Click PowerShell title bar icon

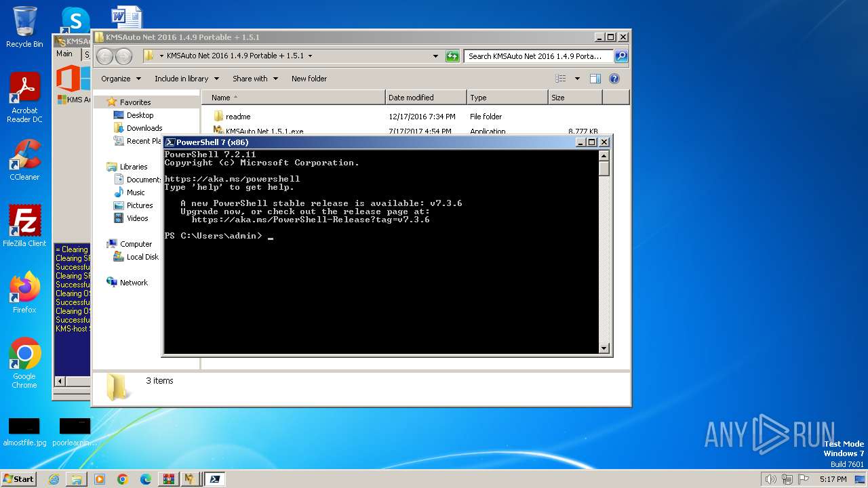pos(170,142)
